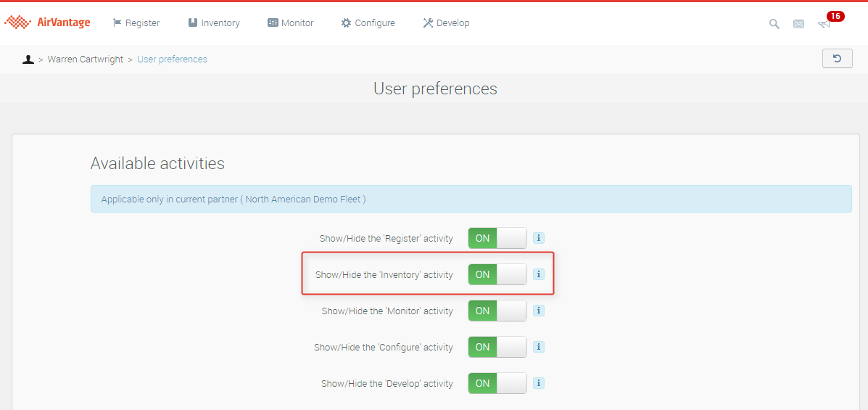
Task: Open the Register menu
Action: point(136,23)
